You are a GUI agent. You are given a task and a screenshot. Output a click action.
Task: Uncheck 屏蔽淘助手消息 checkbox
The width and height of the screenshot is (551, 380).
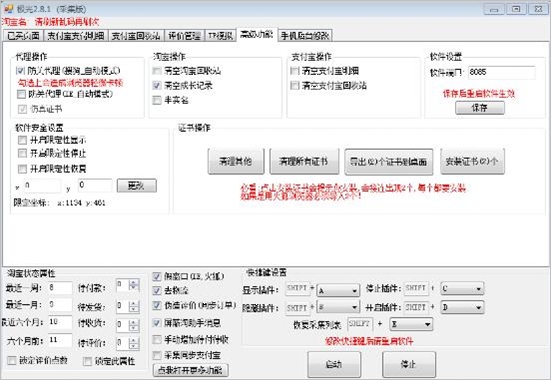pyautogui.click(x=157, y=323)
